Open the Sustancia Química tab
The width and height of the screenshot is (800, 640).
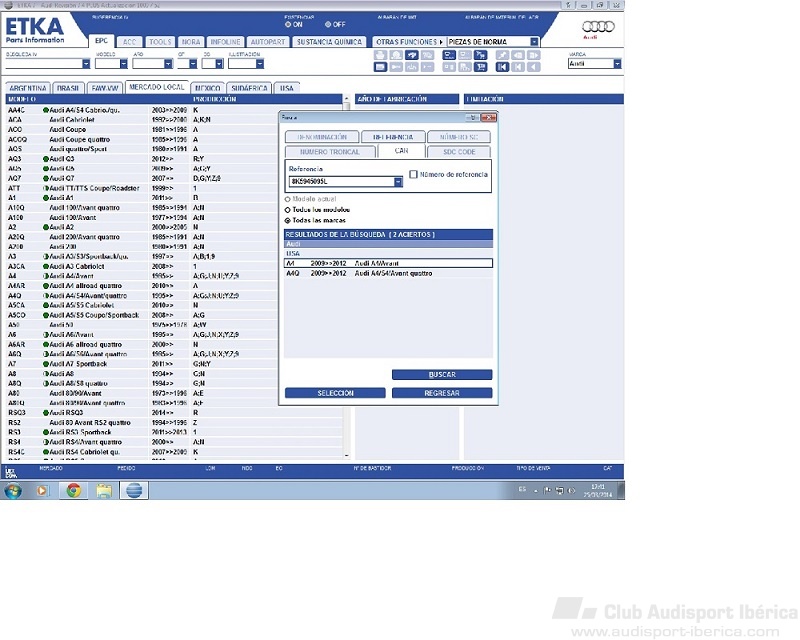click(x=330, y=42)
